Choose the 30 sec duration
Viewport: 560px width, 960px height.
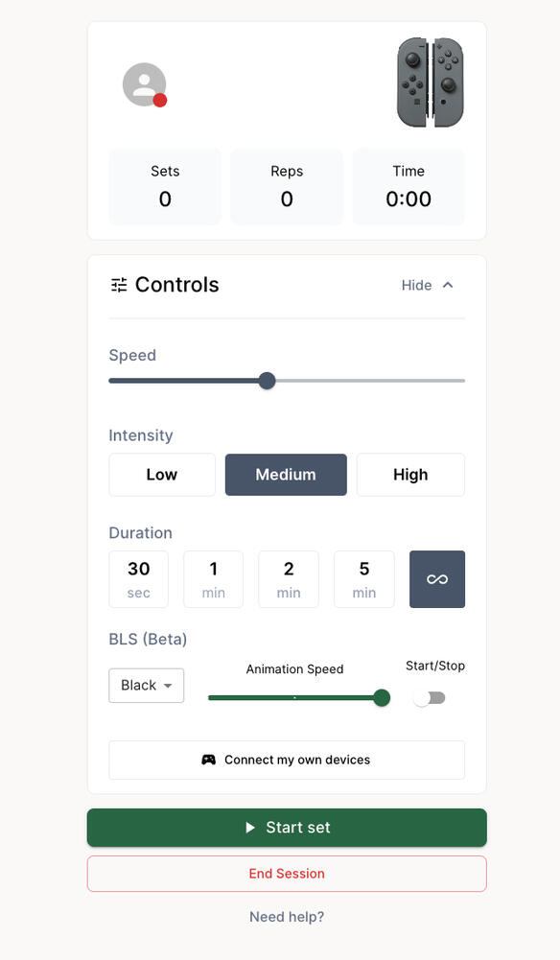(138, 579)
